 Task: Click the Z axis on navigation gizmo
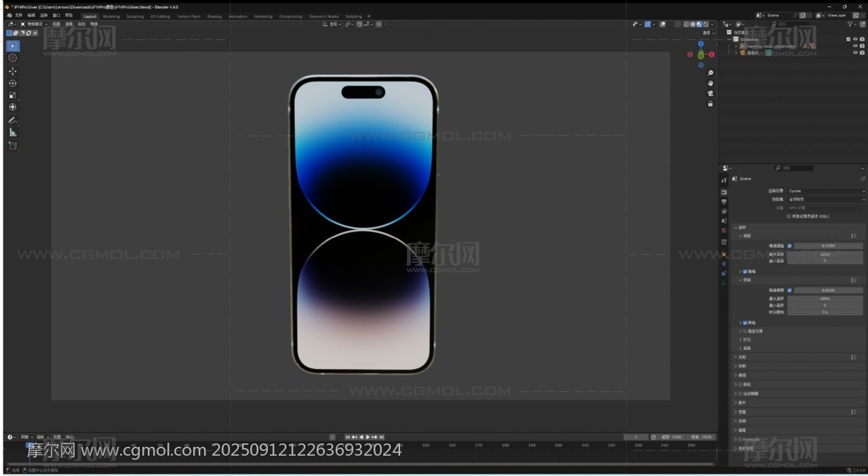pos(701,44)
